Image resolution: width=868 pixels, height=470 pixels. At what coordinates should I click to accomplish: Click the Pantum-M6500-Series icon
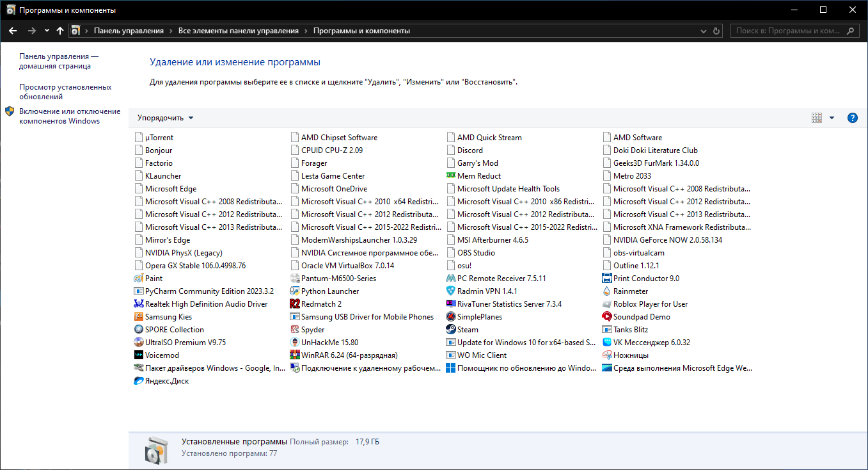(x=295, y=279)
